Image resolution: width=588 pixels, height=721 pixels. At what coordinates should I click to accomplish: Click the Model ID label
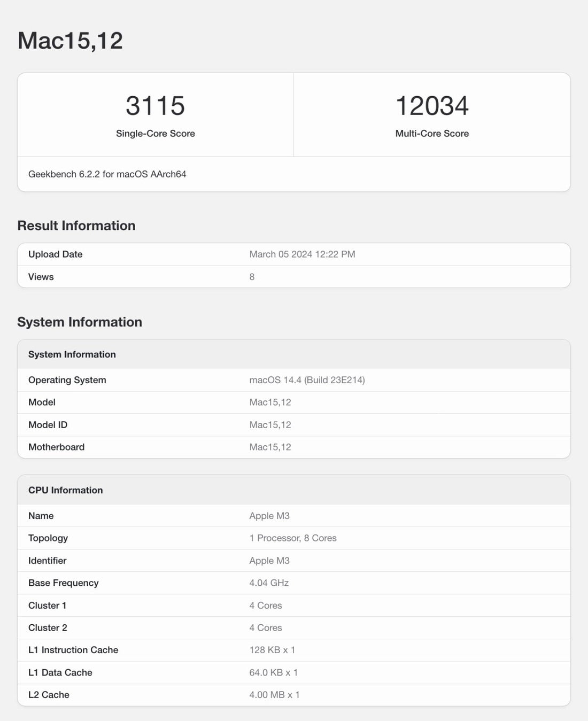pyautogui.click(x=48, y=425)
